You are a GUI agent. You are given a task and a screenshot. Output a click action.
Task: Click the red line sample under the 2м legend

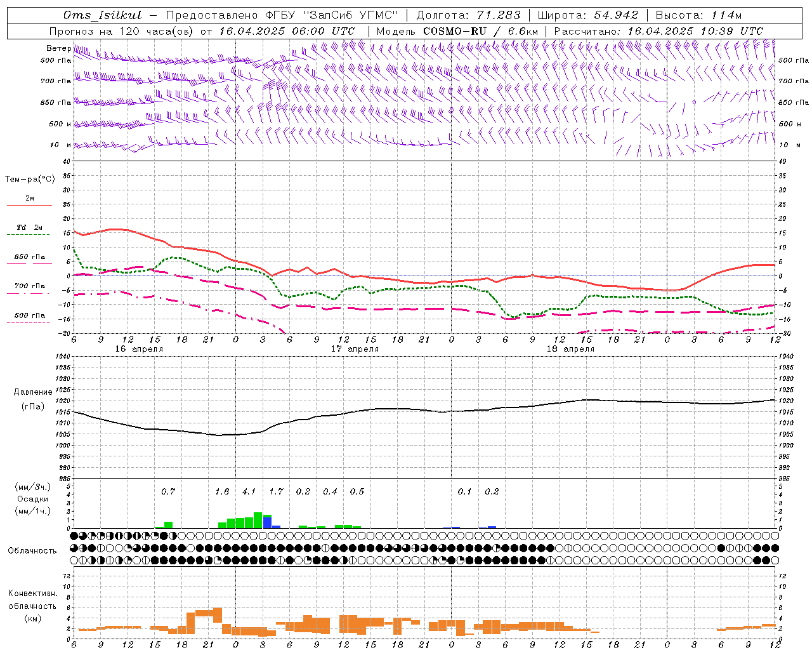(x=29, y=205)
